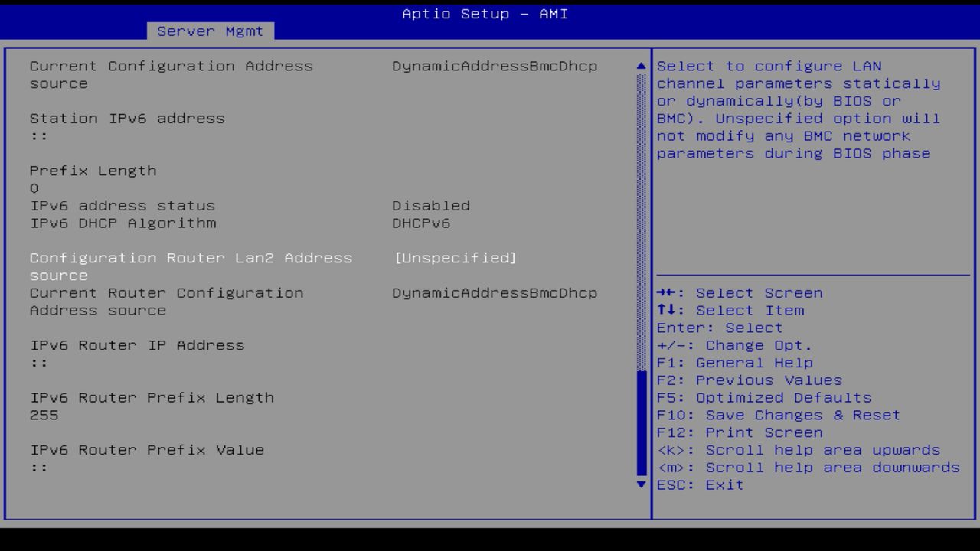Click the upward scroll arrow on the settings list

pos(639,65)
